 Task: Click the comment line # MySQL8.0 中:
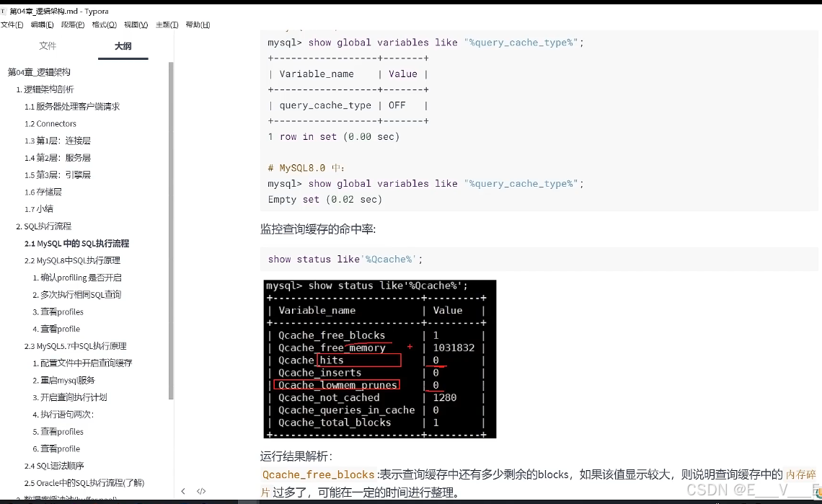[306, 168]
